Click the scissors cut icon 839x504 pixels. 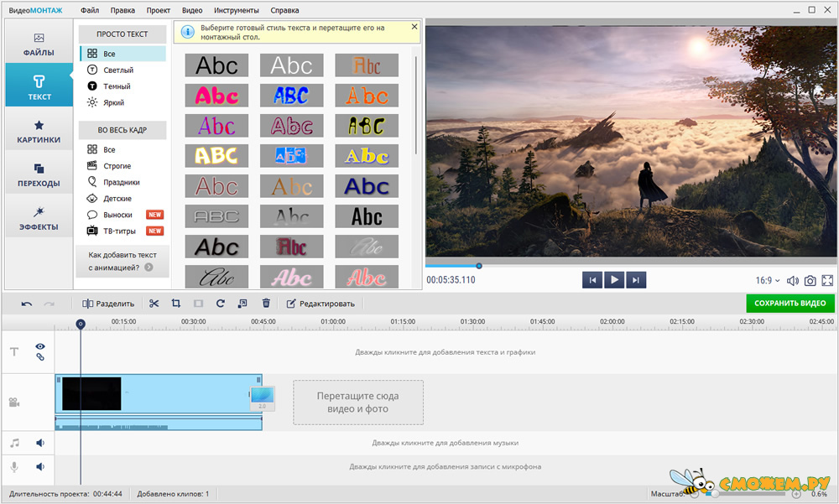[154, 304]
